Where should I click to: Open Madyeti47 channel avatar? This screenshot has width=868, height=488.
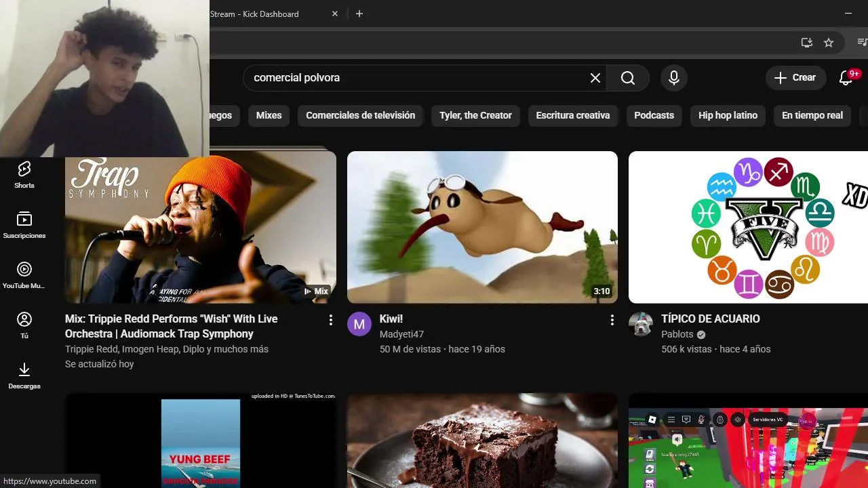tap(359, 324)
